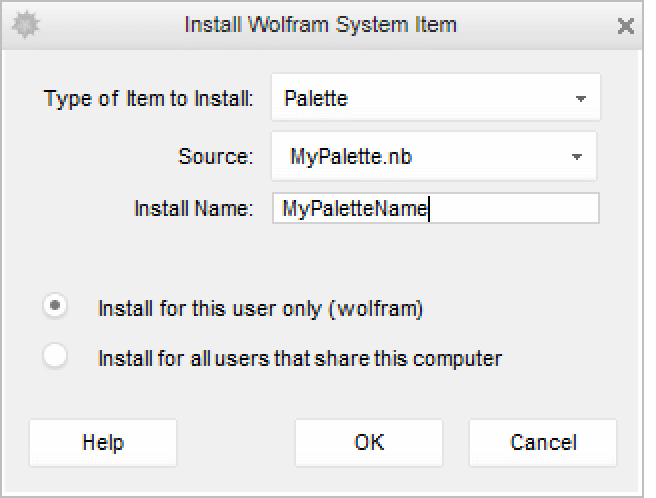This screenshot has width=656, height=498.
Task: Click the 'Install for this user only (wolfram)' label
Action: [x=260, y=309]
